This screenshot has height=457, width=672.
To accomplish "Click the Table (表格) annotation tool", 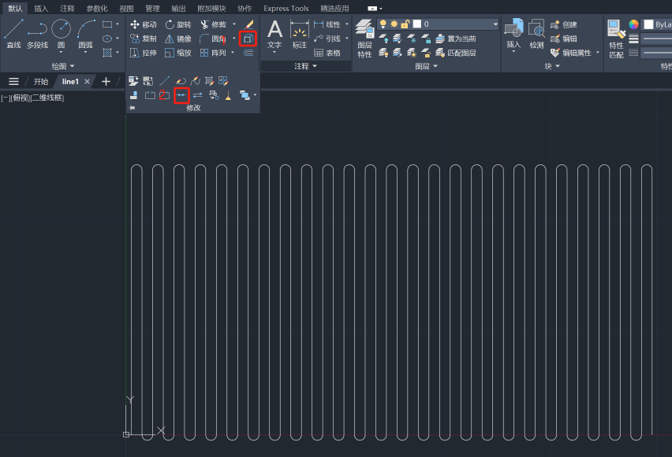I will 327,53.
